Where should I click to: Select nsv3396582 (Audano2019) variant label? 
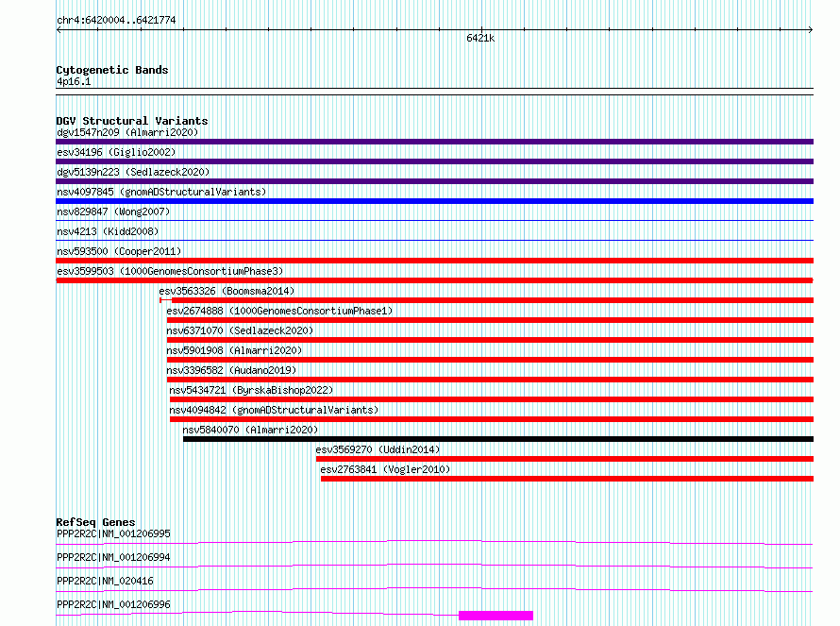click(x=231, y=370)
